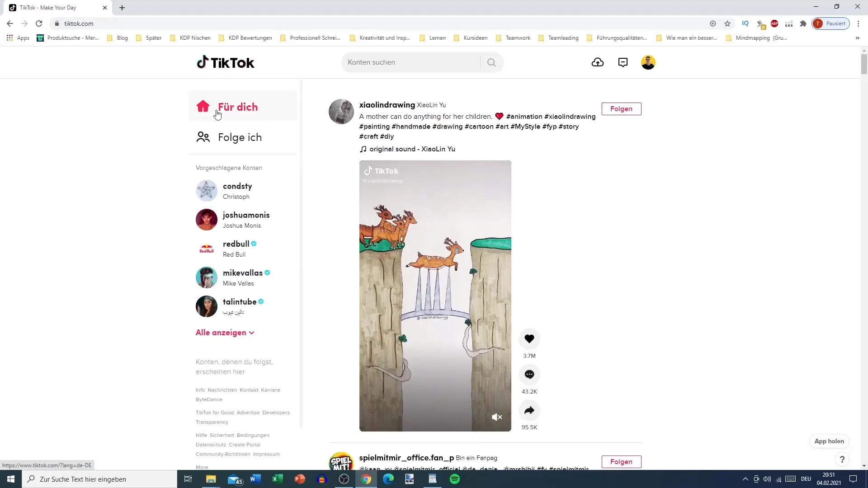Open the KDP Nischen bookmark folder
Screen dimensions: 868x488
point(190,38)
